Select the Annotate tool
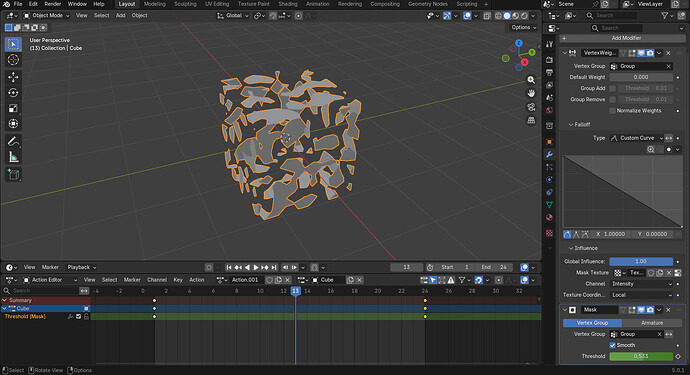 click(13, 141)
